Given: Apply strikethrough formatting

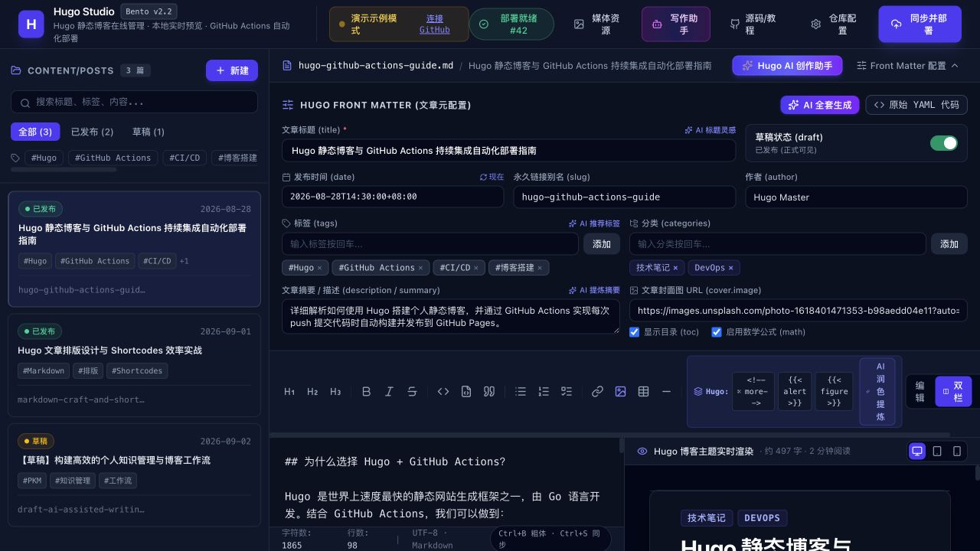Looking at the screenshot, I should (x=412, y=392).
